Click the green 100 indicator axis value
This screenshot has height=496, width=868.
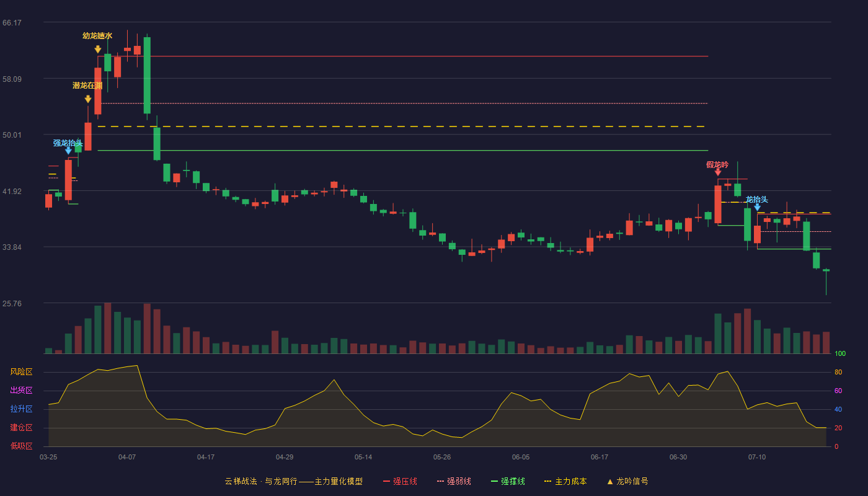pyautogui.click(x=840, y=354)
